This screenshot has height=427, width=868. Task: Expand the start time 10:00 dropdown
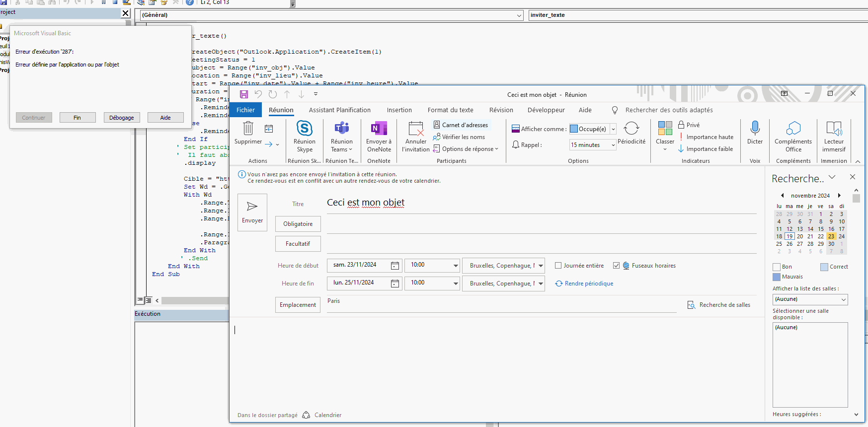pos(455,266)
